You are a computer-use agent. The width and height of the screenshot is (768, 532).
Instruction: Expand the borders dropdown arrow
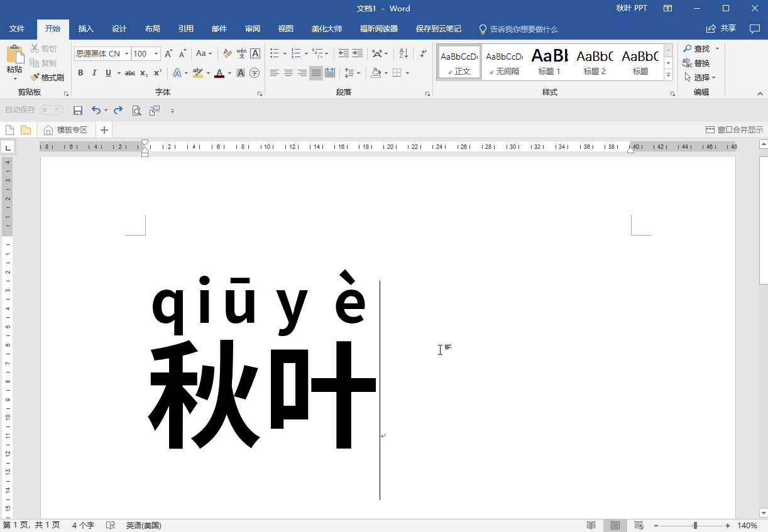[407, 73]
